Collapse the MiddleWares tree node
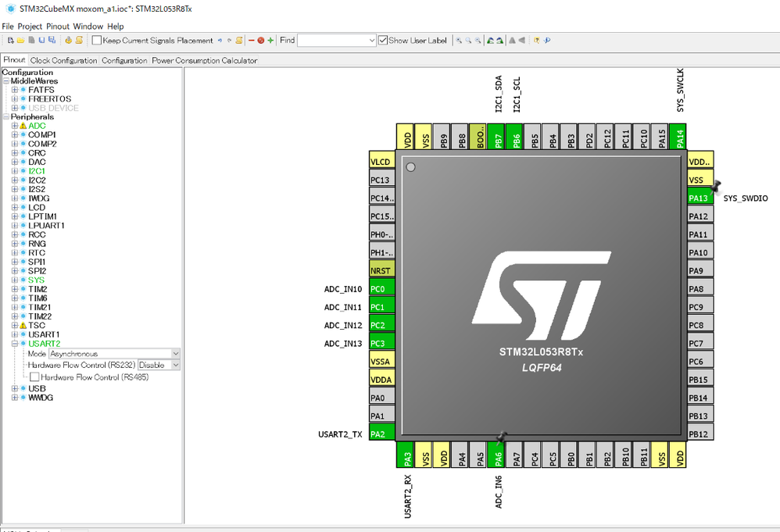Viewport: 780px width, 532px height. [6, 81]
